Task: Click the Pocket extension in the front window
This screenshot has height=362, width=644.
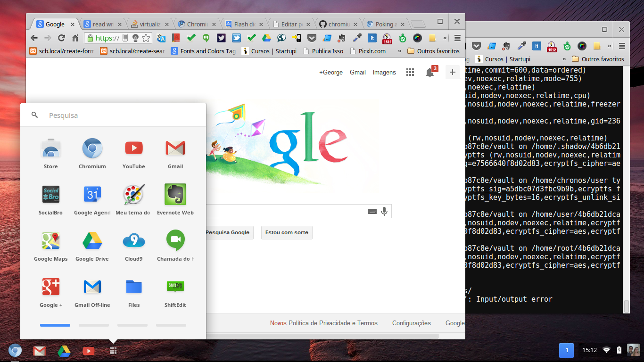Action: click(x=312, y=38)
